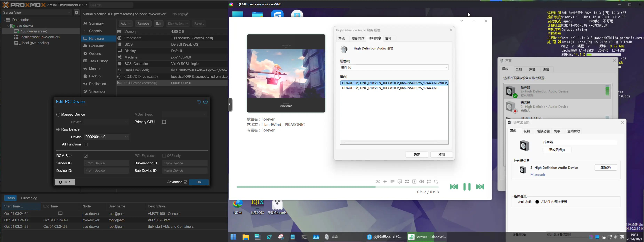The height and width of the screenshot is (242, 644).
Task: Seek on the song progress bar
Action: point(337,187)
